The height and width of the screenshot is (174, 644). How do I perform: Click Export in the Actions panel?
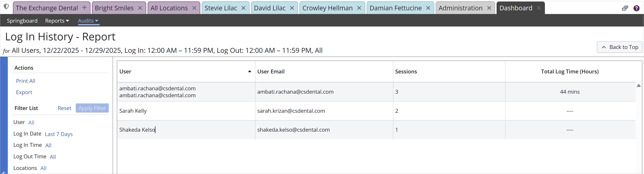coord(24,92)
